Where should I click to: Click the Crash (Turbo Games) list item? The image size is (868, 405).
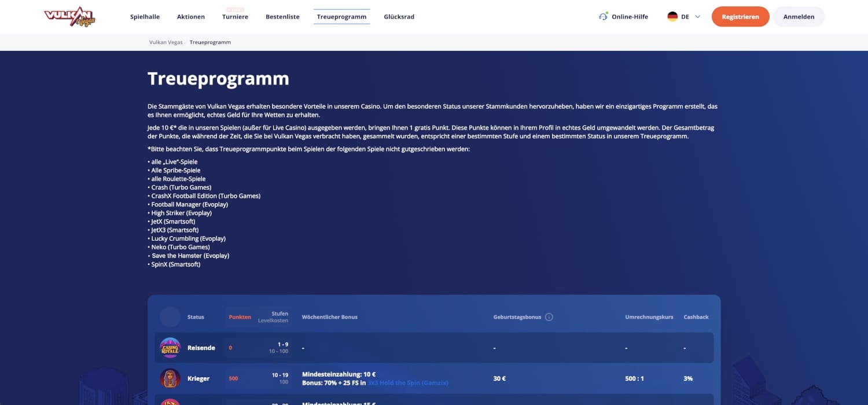pyautogui.click(x=179, y=187)
